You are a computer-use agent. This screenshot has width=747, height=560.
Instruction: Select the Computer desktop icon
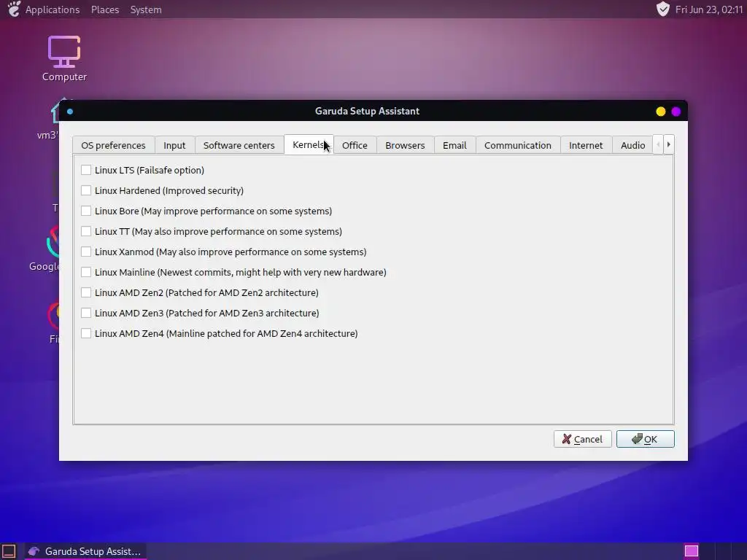(x=64, y=58)
